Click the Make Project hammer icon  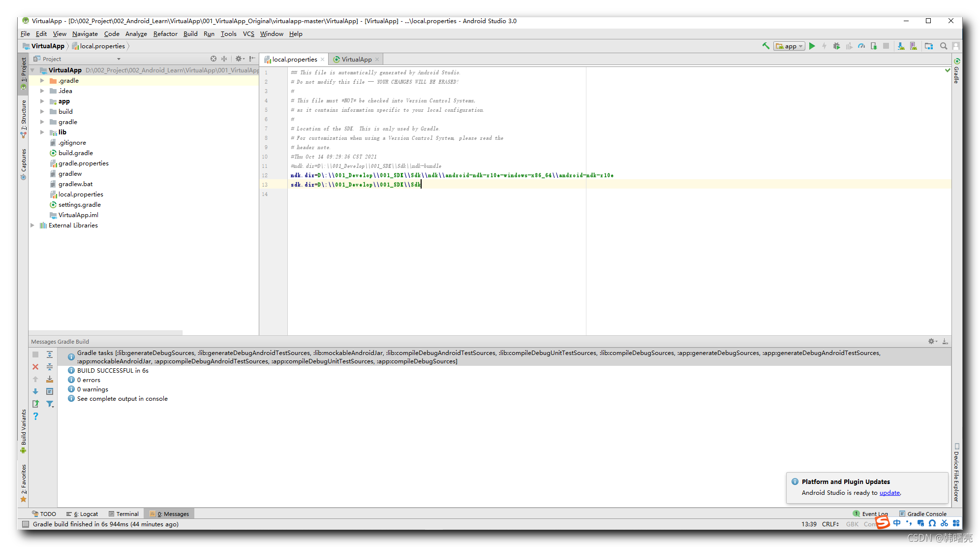(766, 46)
